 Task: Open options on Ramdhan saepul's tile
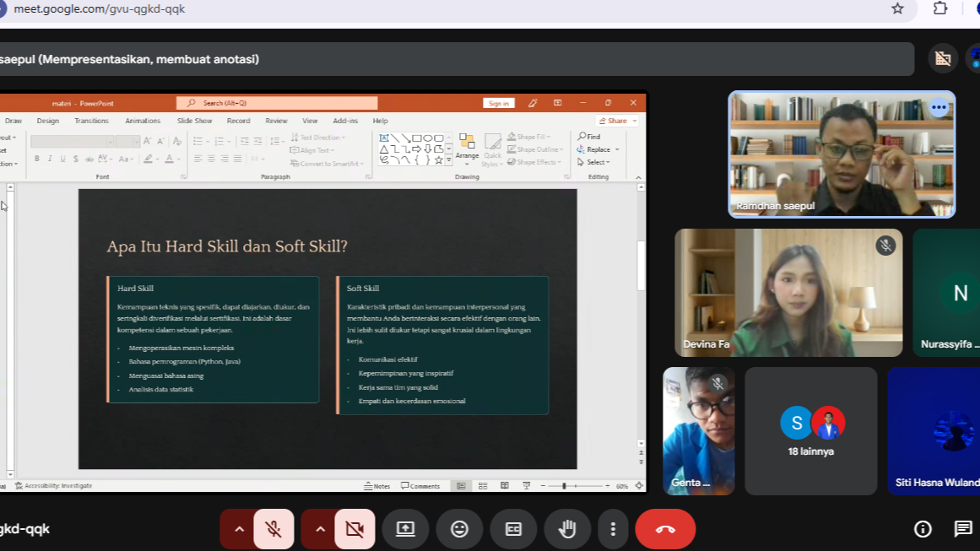(939, 108)
